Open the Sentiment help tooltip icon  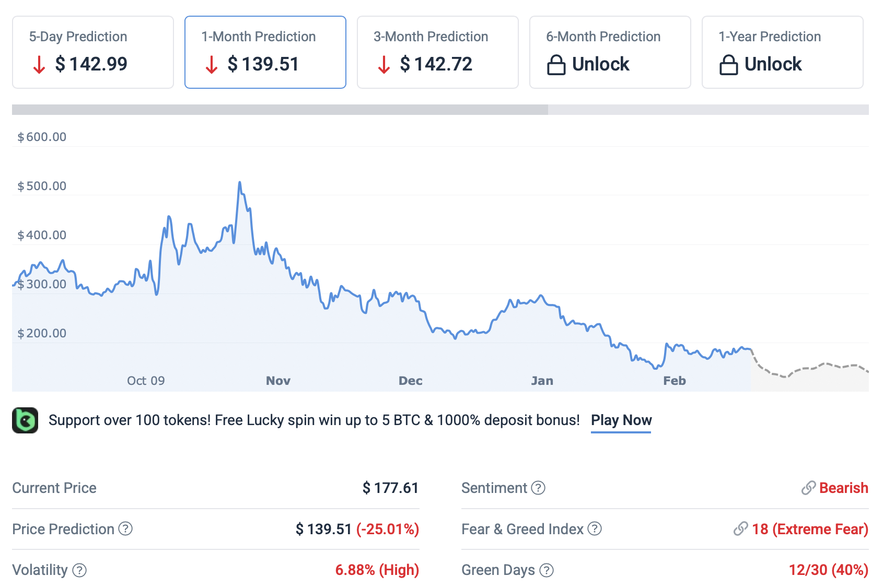538,488
